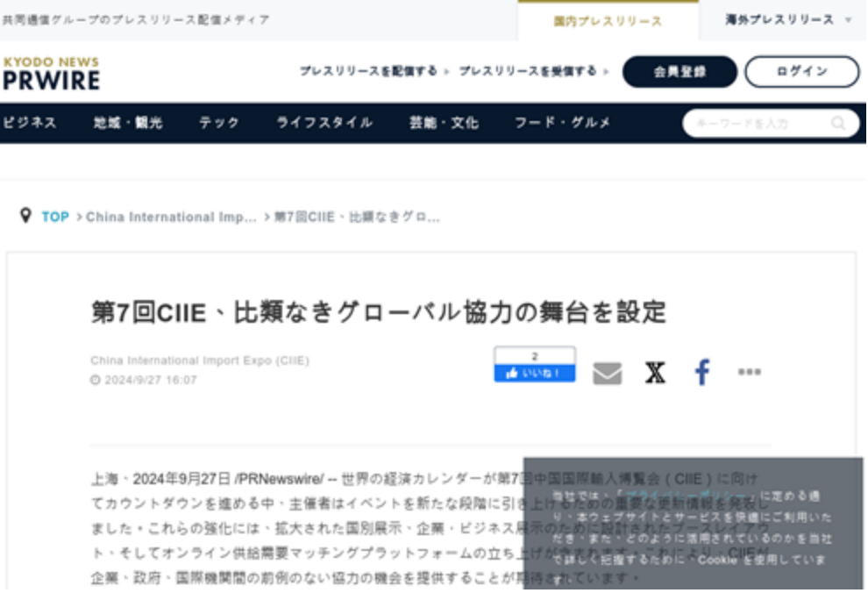This screenshot has height=593, width=868.
Task: Click the 会員登録 button
Action: pos(679,71)
